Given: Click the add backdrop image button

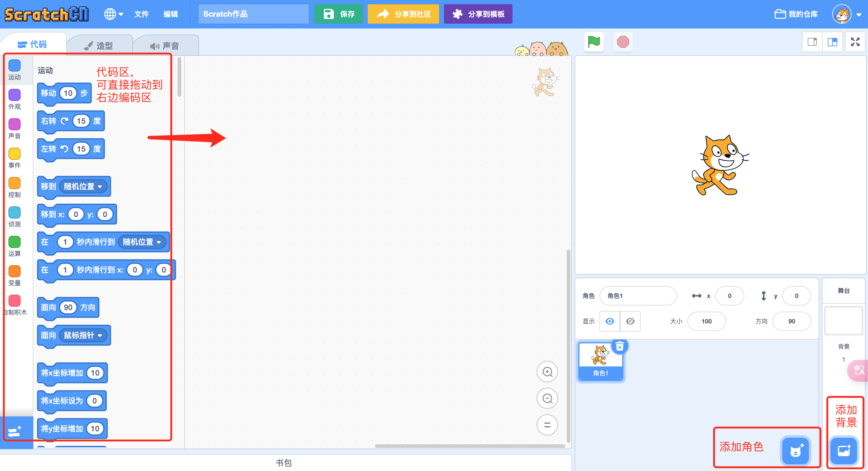Looking at the screenshot, I should 844,451.
